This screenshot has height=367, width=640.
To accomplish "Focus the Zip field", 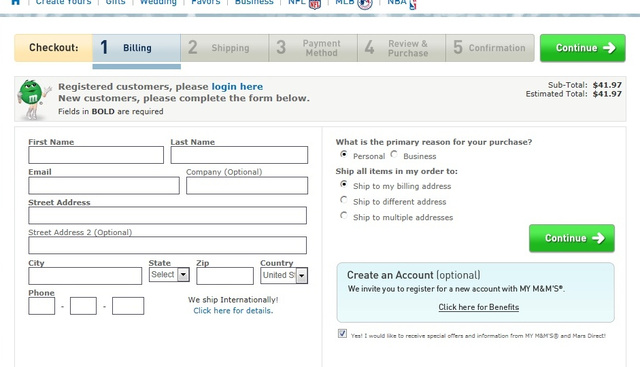I will pos(225,276).
